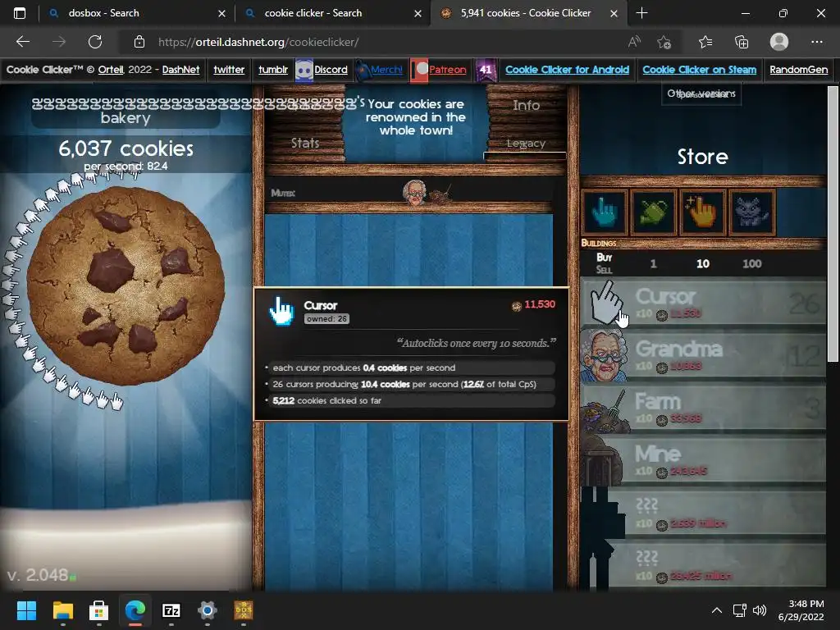Open a new browser tab
840x630 pixels.
[x=641, y=13]
